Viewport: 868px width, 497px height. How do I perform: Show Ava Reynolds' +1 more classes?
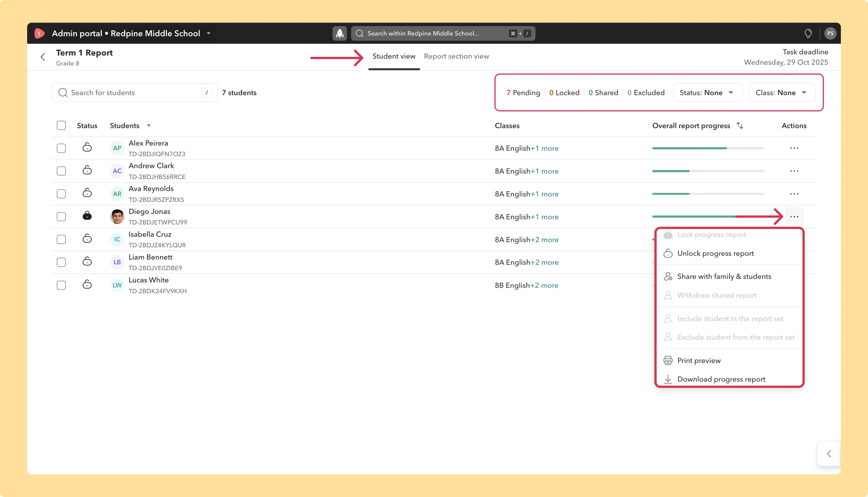[544, 194]
